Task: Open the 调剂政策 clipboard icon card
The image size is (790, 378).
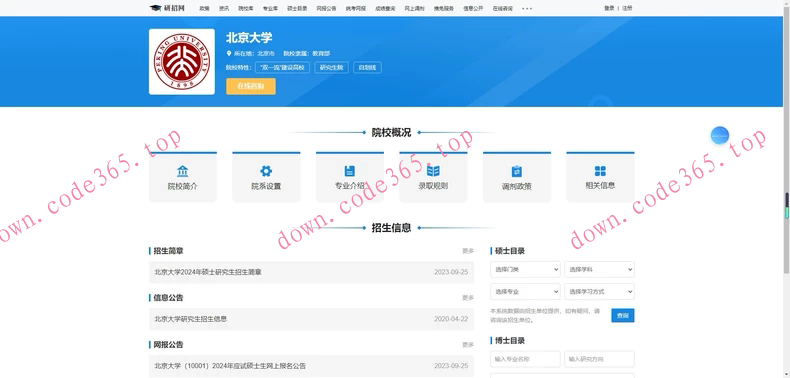Action: pyautogui.click(x=517, y=177)
